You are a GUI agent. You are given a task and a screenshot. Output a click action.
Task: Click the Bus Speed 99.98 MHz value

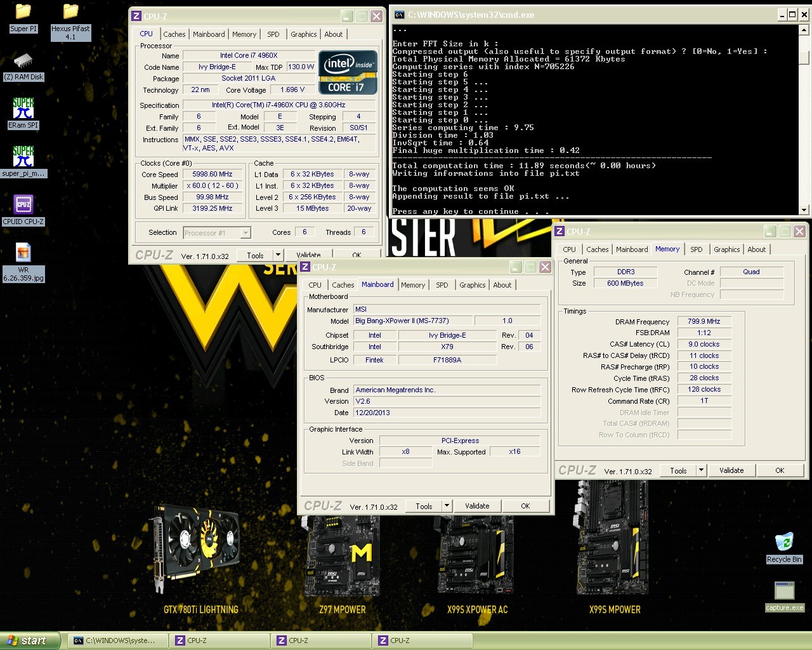coord(213,197)
